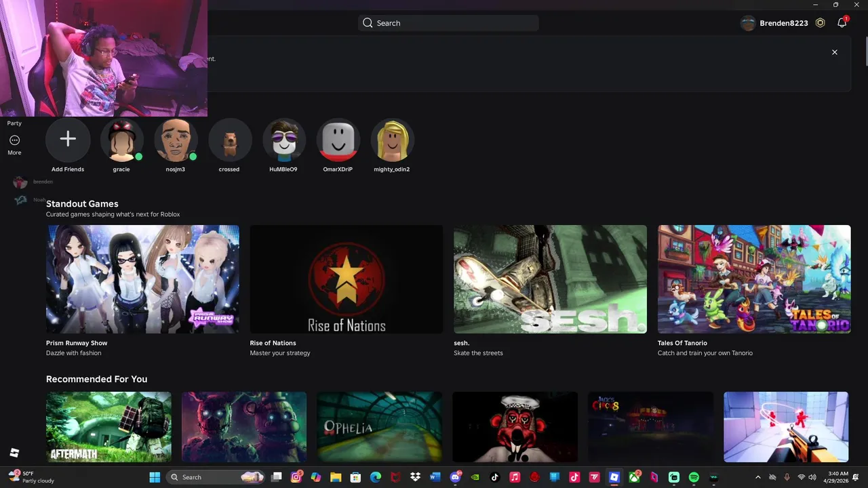Click the Party label in the sidebar
This screenshot has height=488, width=868.
click(14, 123)
